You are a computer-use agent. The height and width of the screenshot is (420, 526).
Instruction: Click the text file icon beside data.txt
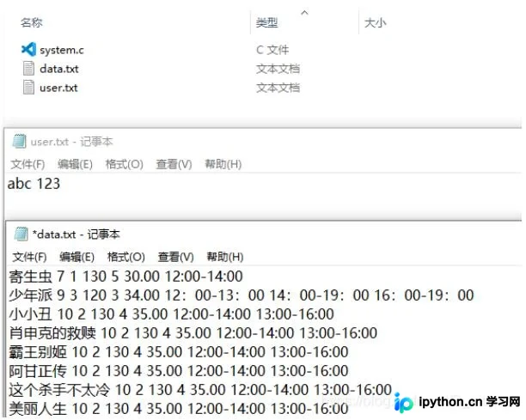coord(28,69)
